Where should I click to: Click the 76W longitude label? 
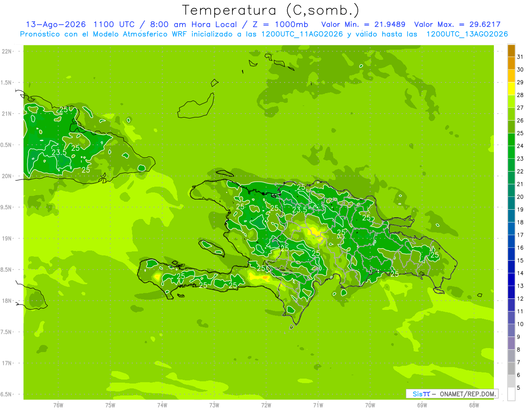(x=58, y=405)
